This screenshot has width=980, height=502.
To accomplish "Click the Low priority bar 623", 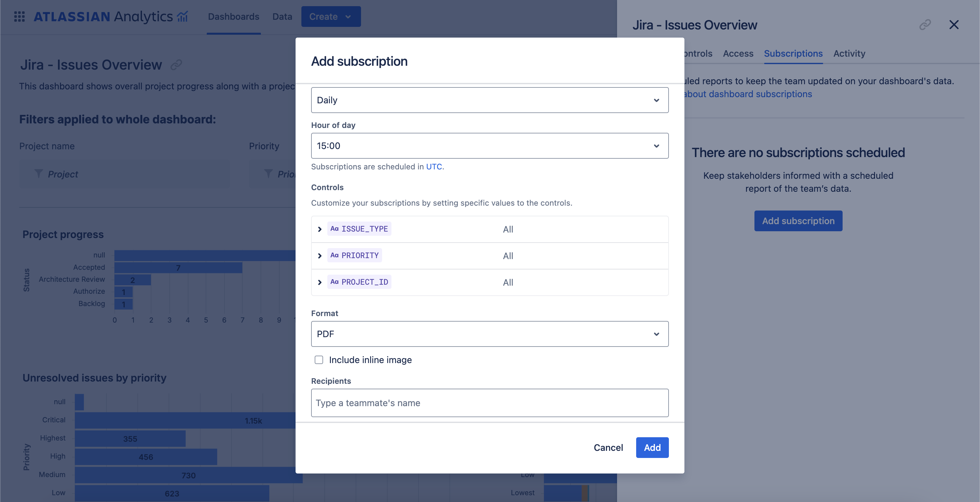I will 172,493.
